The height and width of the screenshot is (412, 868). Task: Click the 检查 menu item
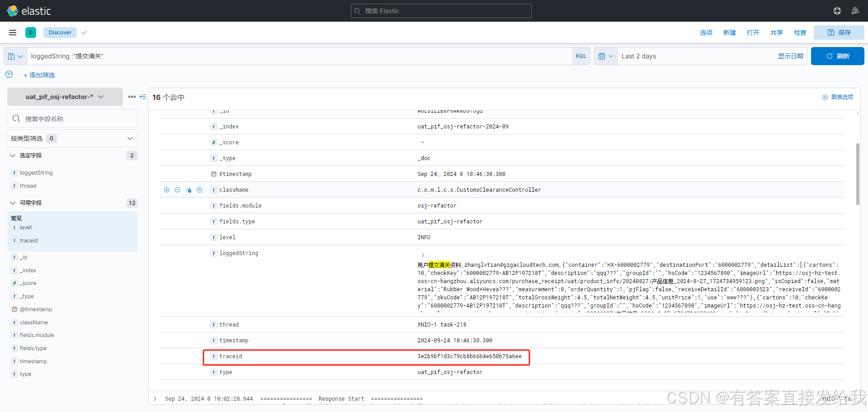point(800,32)
